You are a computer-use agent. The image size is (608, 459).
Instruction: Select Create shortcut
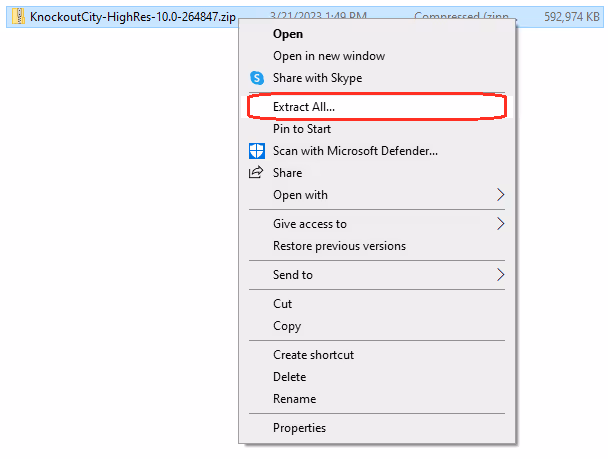coord(377,355)
